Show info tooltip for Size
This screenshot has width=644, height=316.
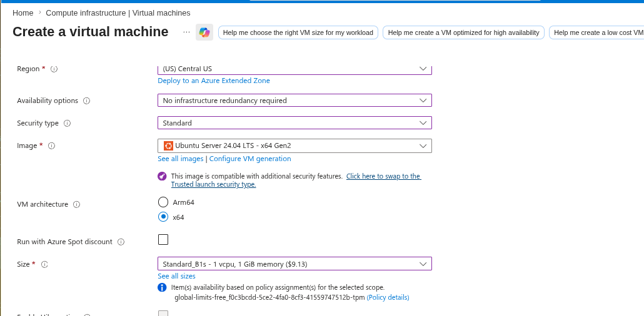(x=44, y=265)
